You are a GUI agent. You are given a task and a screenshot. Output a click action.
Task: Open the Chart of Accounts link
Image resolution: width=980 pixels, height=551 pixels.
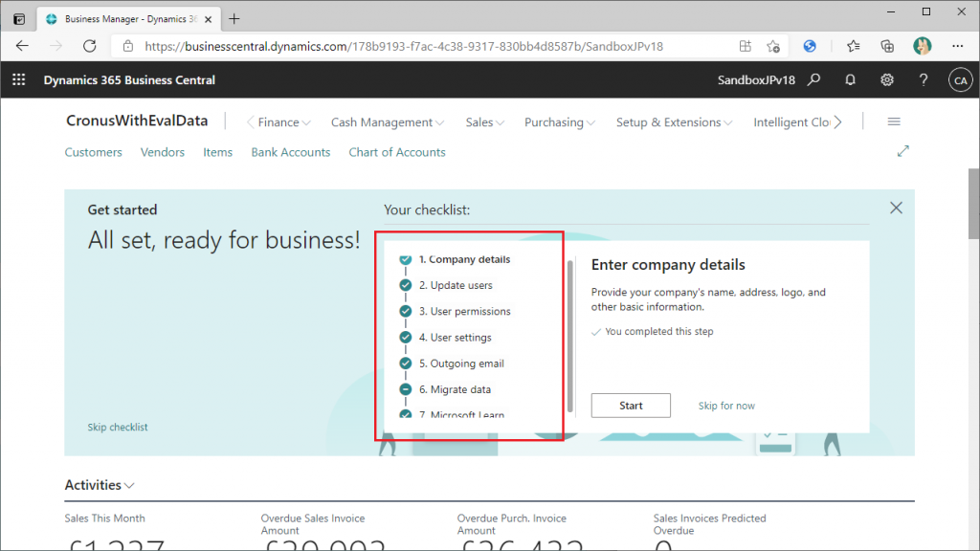[x=397, y=152]
